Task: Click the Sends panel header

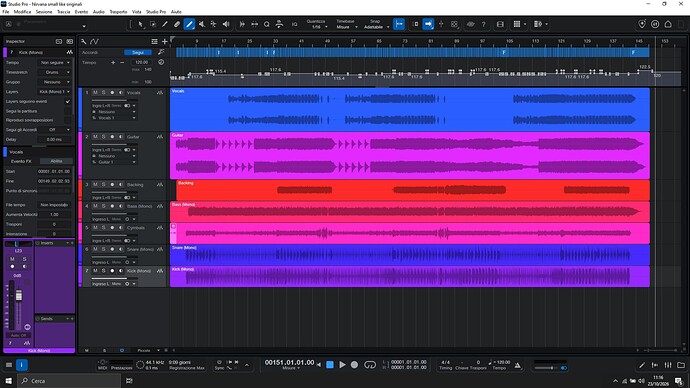Action: (55, 319)
